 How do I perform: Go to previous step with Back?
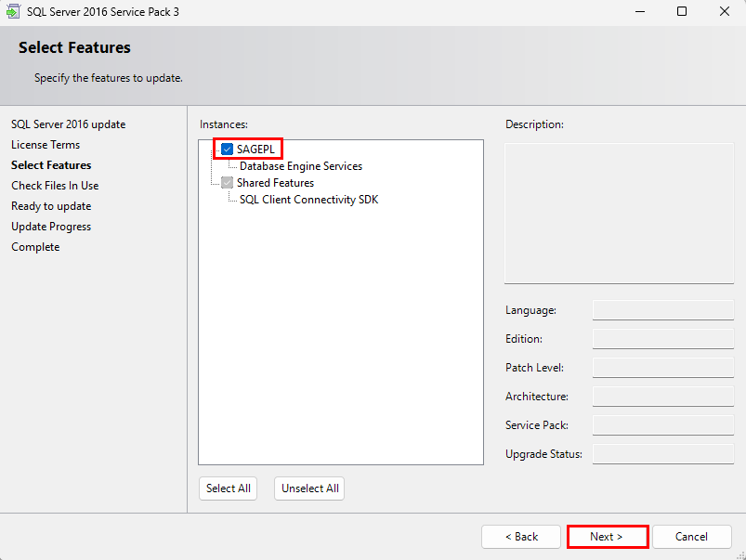[x=521, y=537]
